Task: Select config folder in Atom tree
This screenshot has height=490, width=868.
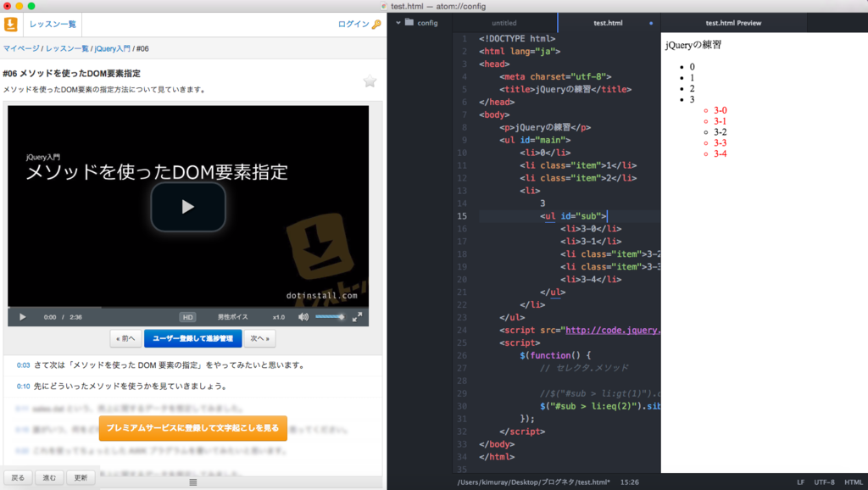Action: pyautogui.click(x=421, y=23)
